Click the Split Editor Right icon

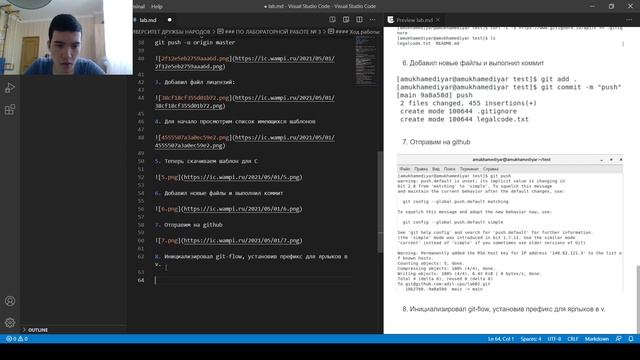tap(359, 20)
